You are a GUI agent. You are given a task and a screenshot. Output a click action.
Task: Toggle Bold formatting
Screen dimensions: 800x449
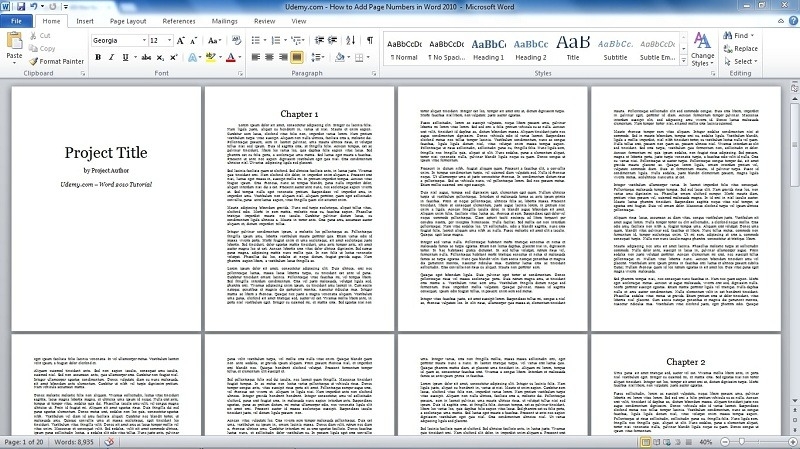pyautogui.click(x=98, y=57)
